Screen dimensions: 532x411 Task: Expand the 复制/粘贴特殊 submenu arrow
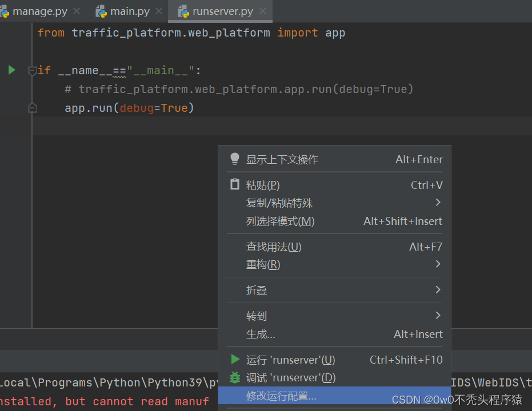click(438, 202)
